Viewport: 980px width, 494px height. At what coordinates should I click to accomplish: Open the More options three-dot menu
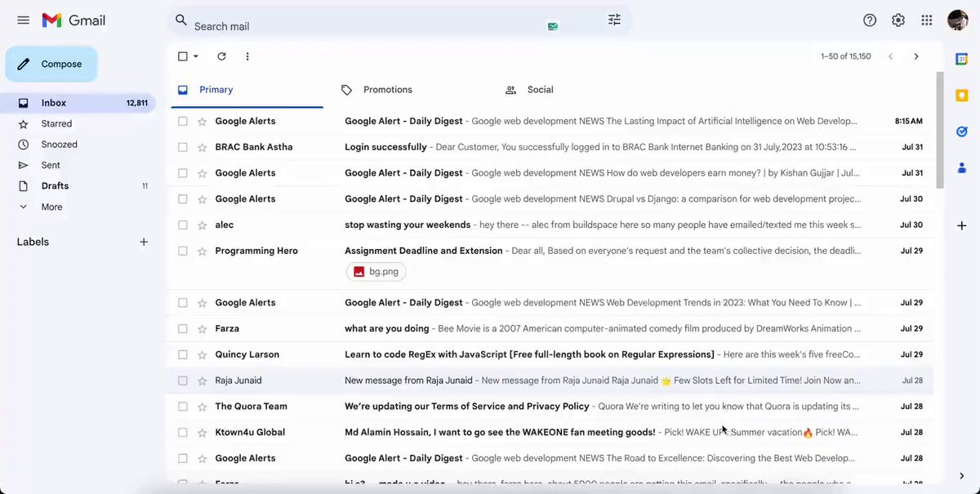tap(247, 56)
